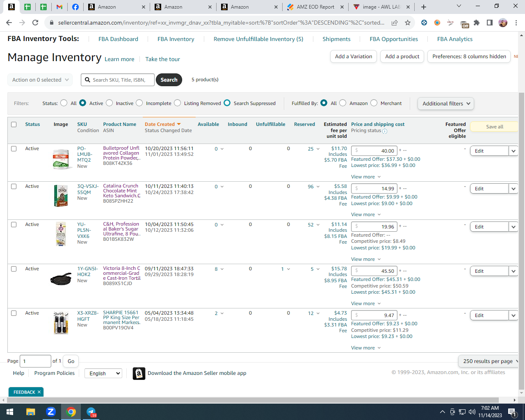Expand the Additional filters dropdown
Screen dimensions: 525x420
click(446, 104)
